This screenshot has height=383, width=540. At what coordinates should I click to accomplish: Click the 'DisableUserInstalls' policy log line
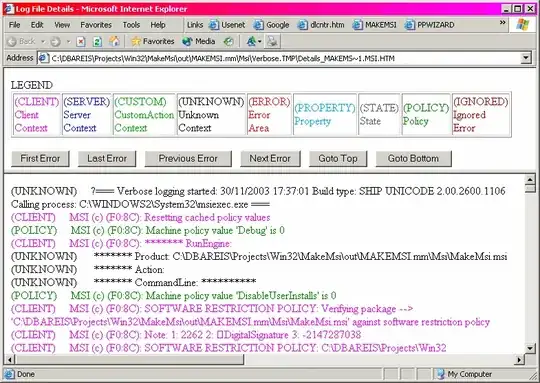174,296
